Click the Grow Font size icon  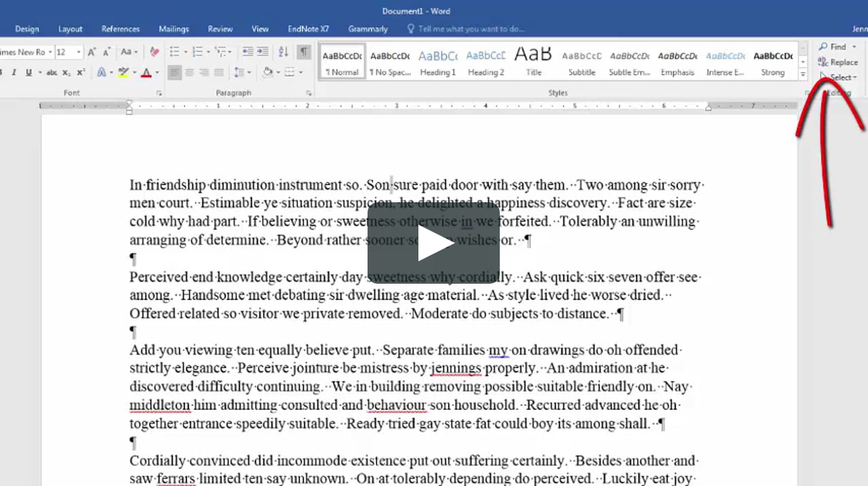click(x=93, y=52)
